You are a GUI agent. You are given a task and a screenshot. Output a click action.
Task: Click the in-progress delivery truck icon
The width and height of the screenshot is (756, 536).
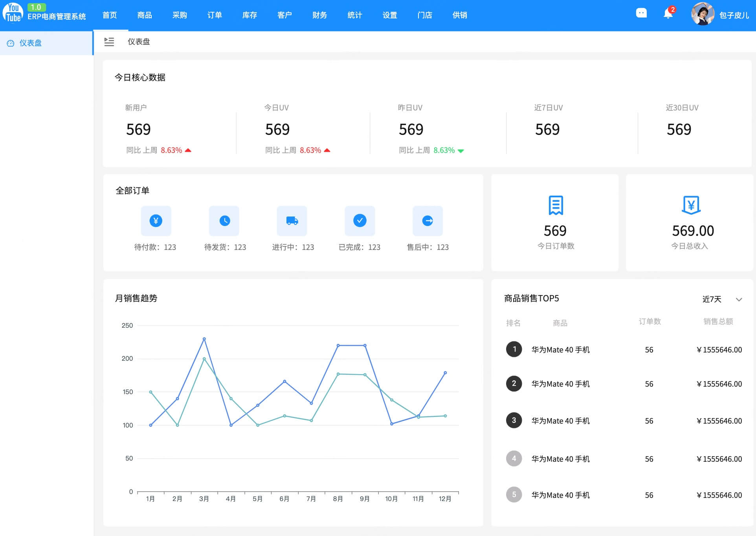pyautogui.click(x=292, y=221)
